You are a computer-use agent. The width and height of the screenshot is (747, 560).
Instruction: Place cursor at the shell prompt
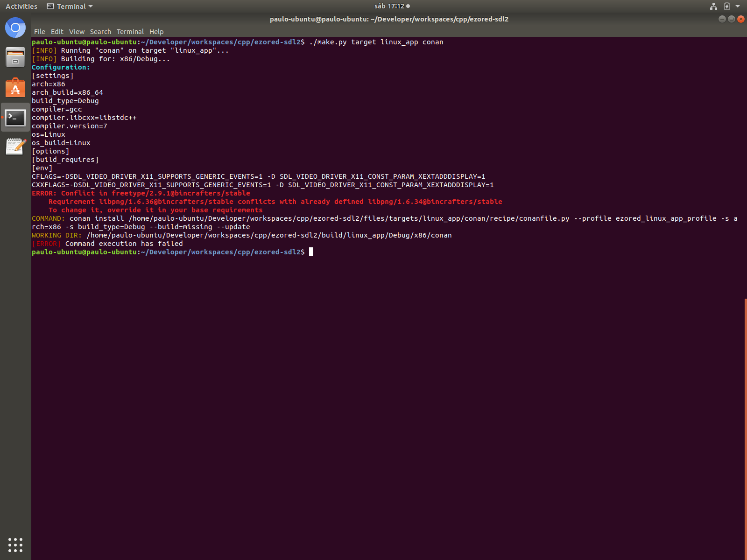310,252
